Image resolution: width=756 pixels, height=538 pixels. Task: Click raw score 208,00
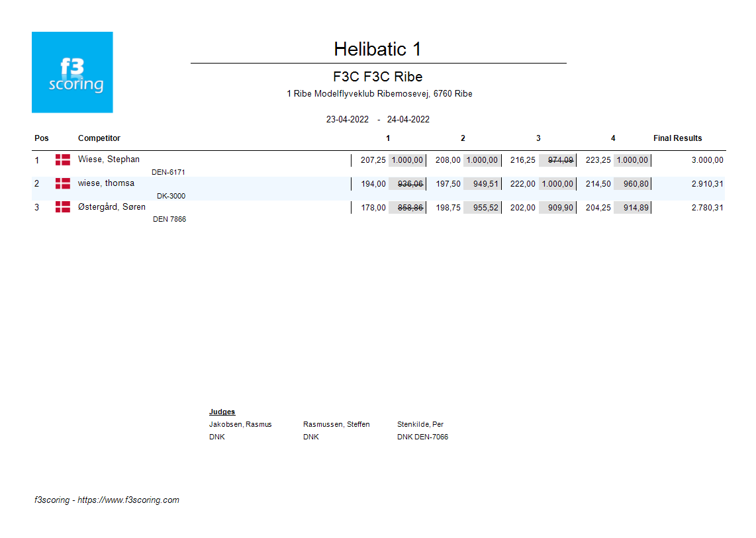[x=448, y=160]
